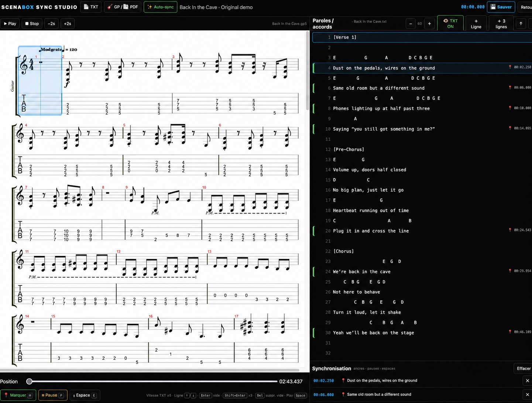This screenshot has width=532, height=403.
Task: Open the TXT file import button
Action: [91, 7]
